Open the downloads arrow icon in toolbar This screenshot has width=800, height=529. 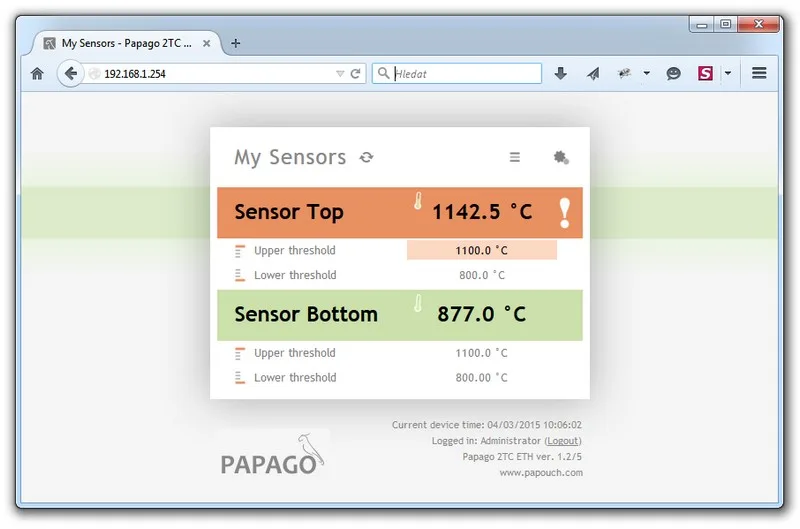[x=560, y=73]
